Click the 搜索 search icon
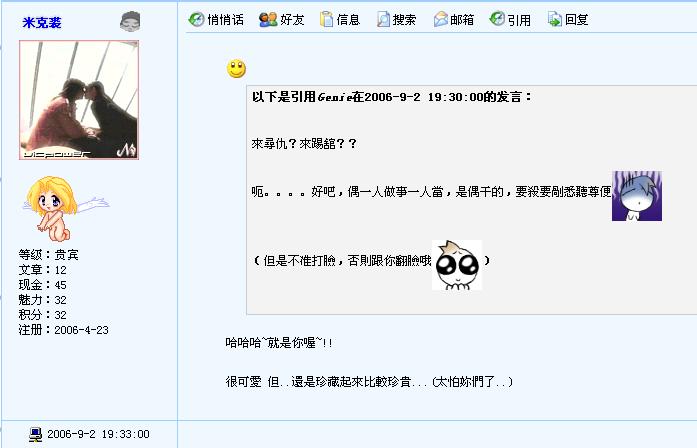The image size is (697, 448). (x=383, y=20)
